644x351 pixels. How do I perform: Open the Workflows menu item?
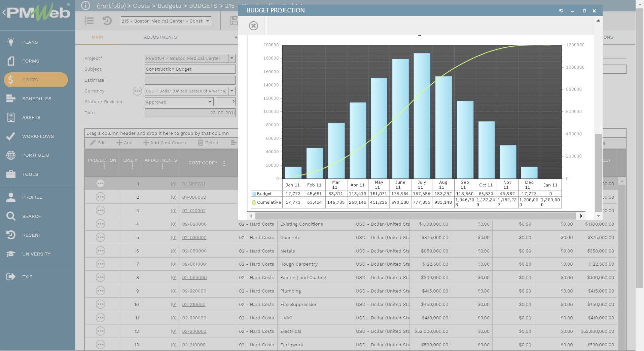(x=38, y=136)
